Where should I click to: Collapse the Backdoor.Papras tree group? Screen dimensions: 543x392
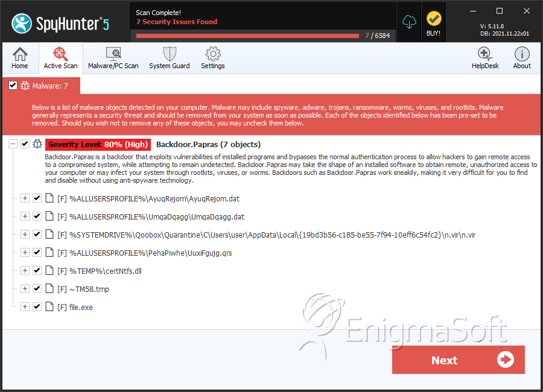(13, 144)
